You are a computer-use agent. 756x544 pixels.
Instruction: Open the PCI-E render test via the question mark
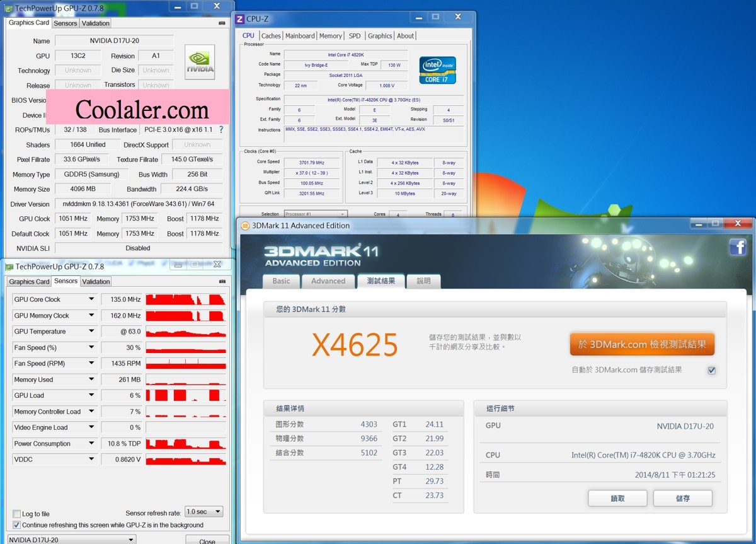click(x=220, y=130)
